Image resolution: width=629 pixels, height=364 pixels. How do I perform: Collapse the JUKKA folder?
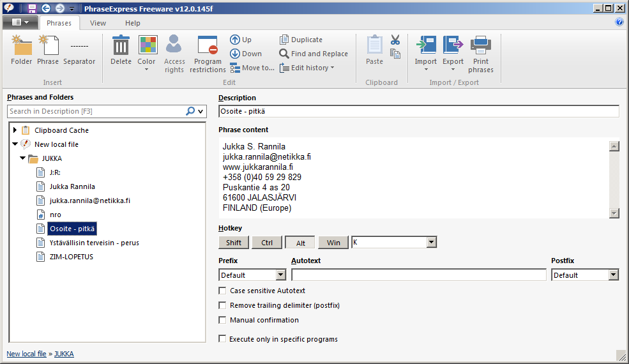(22, 158)
